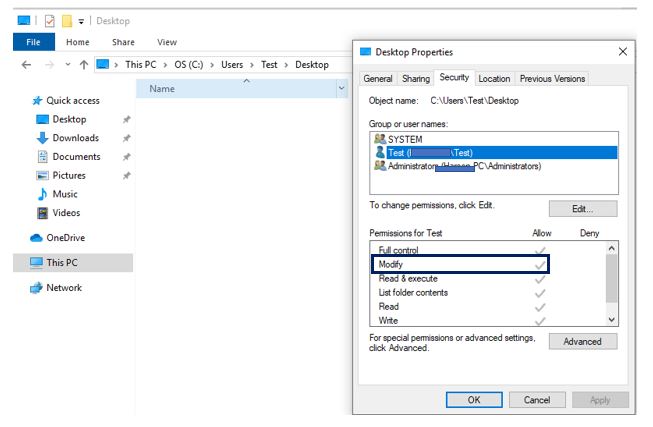Click the permissions list scrollbar thumb
Viewport: 653px width, 427px height.
coord(611,278)
